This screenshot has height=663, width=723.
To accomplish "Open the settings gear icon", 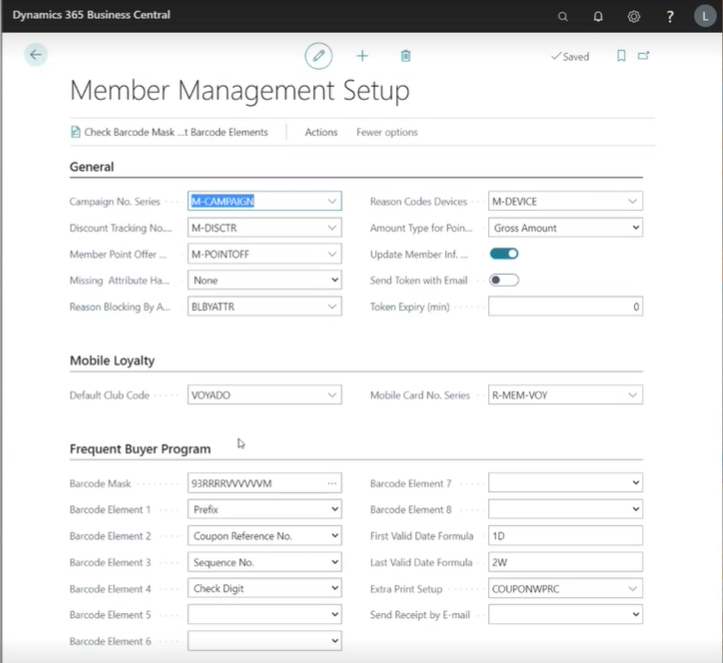I will (x=634, y=17).
